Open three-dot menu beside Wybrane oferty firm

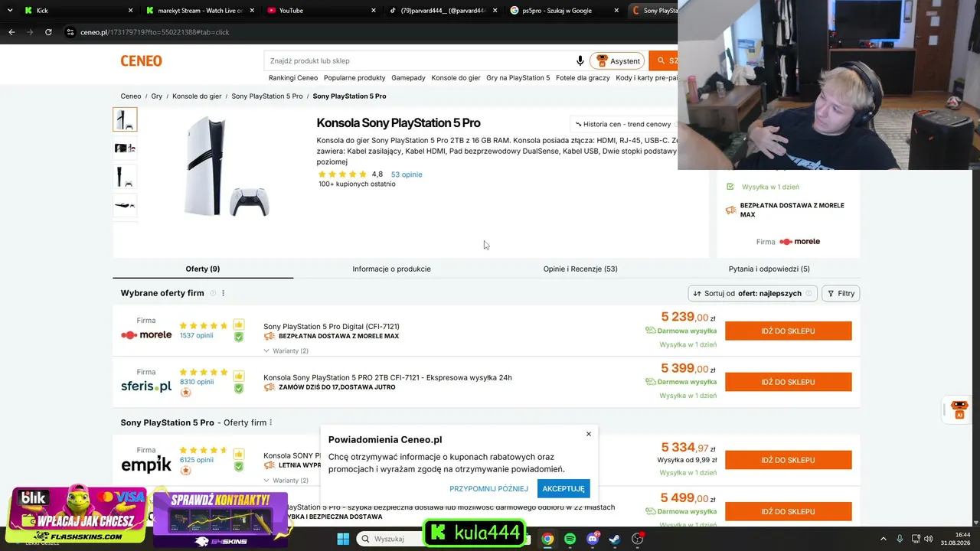tap(224, 293)
